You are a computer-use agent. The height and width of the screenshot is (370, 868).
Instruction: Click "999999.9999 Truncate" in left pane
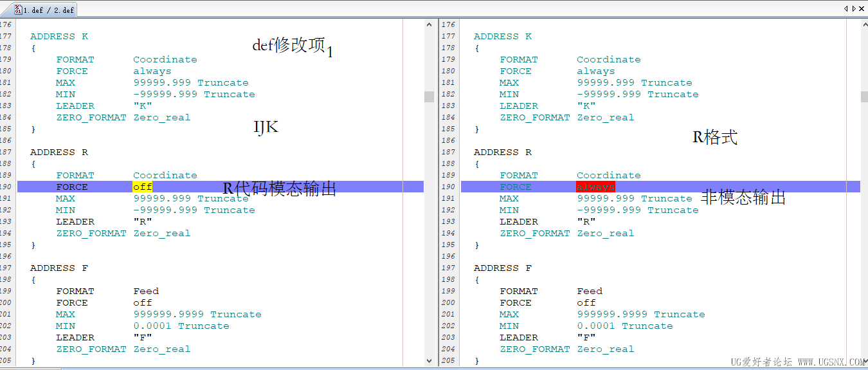(x=197, y=315)
